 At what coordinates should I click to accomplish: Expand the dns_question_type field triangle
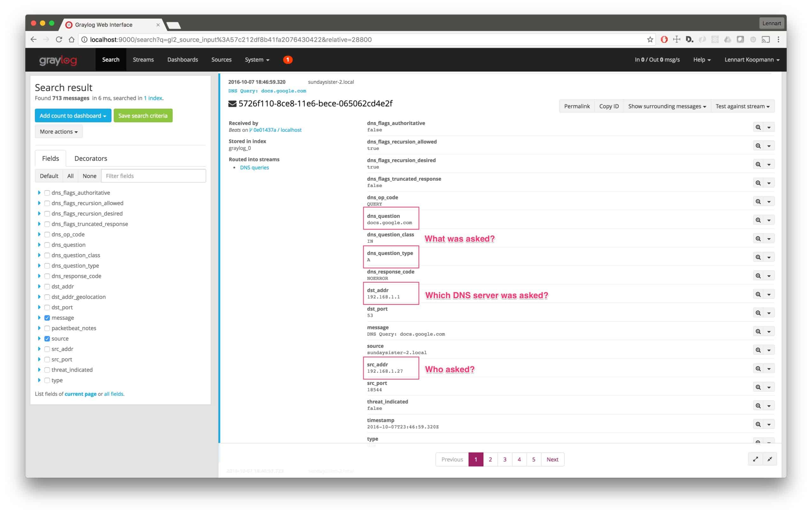click(x=39, y=266)
